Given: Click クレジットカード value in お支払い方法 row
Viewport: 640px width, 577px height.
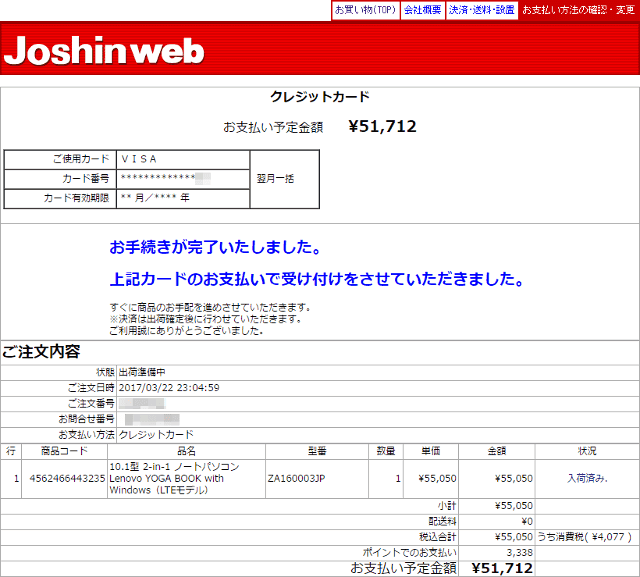Looking at the screenshot, I should [x=156, y=435].
